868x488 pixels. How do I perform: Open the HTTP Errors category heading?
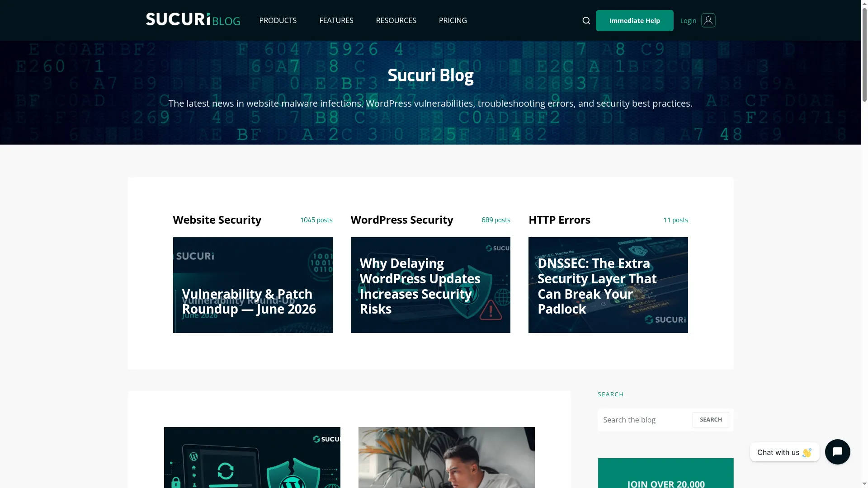click(x=560, y=220)
